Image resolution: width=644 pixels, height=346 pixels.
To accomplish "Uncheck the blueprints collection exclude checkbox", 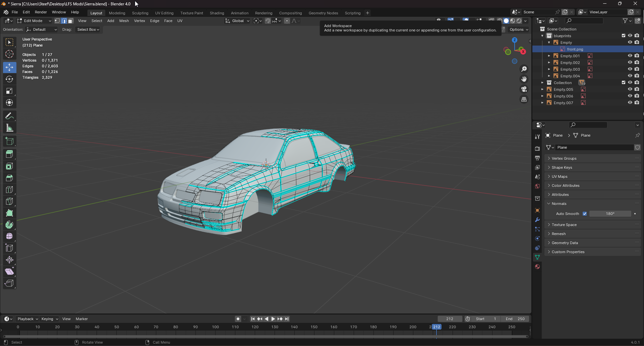I will (624, 36).
